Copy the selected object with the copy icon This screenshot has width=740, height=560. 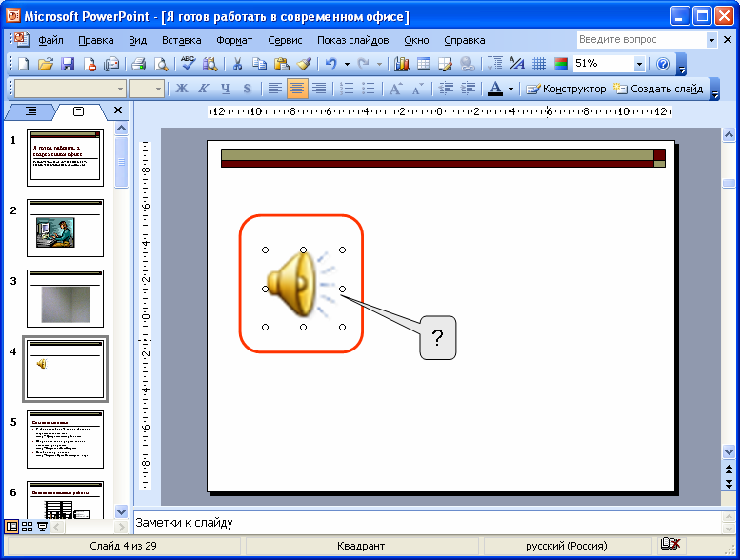(259, 64)
